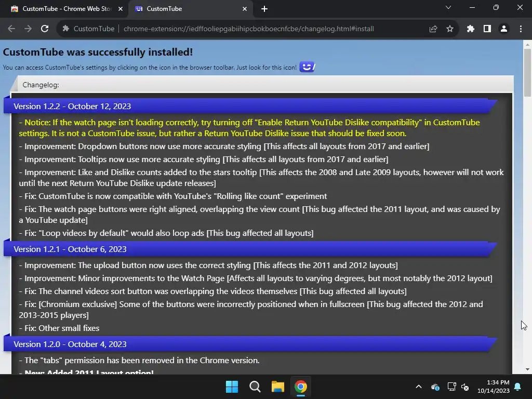The height and width of the screenshot is (399, 532).
Task: Click the yellow Return YouTube Dislike notice
Action: tap(249, 128)
